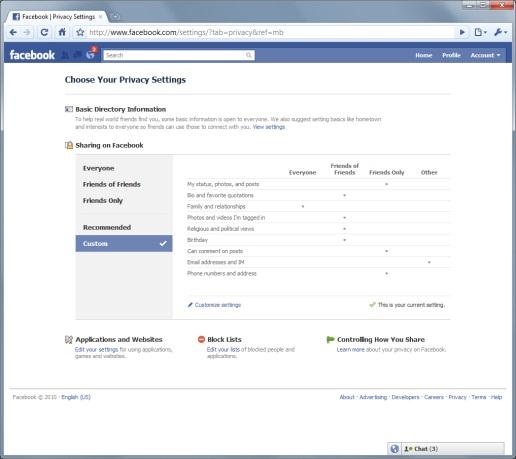Viewport: 516px width, 459px height.
Task: Bookmark this page with the star icon
Action: click(x=80, y=32)
